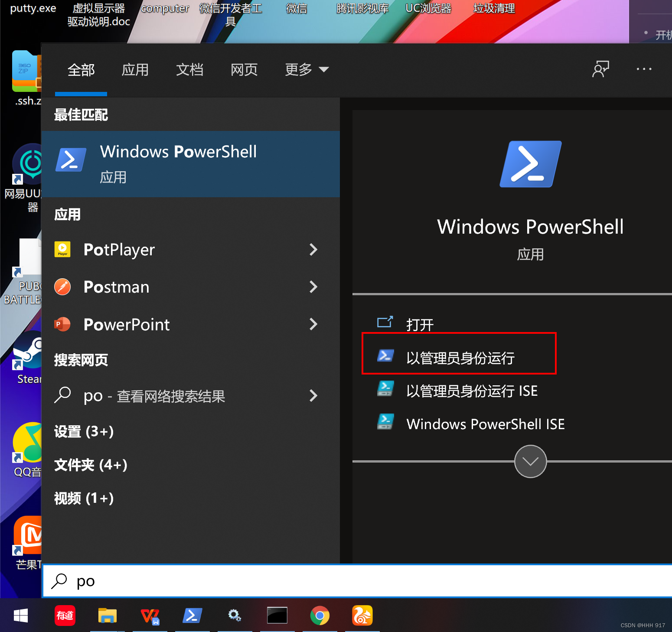This screenshot has width=672, height=632.
Task: Open the 更多 dropdown filter
Action: point(307,69)
